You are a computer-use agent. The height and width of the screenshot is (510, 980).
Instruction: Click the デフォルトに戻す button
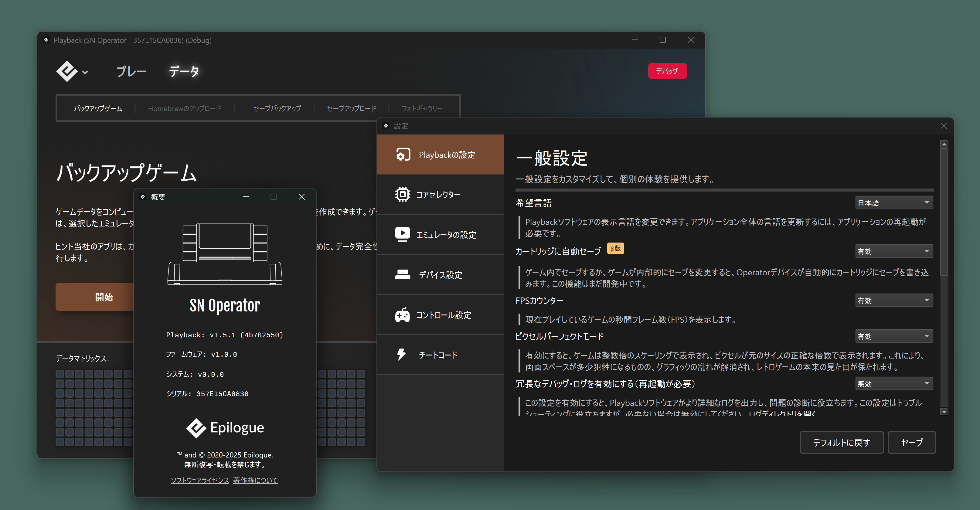point(841,442)
